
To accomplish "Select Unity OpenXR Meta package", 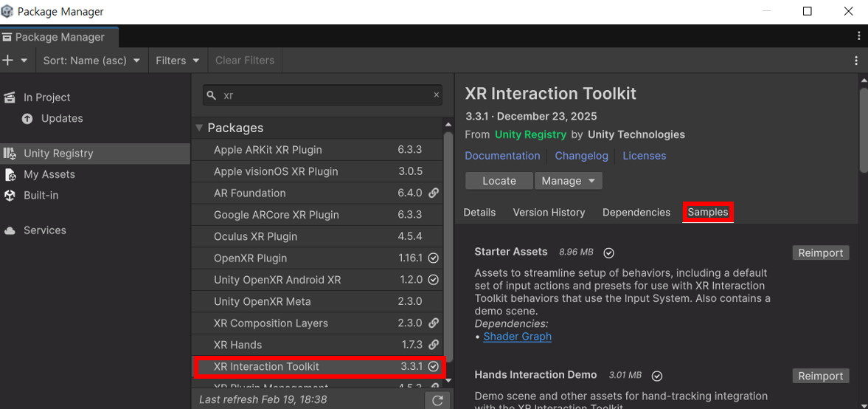I will pos(318,301).
